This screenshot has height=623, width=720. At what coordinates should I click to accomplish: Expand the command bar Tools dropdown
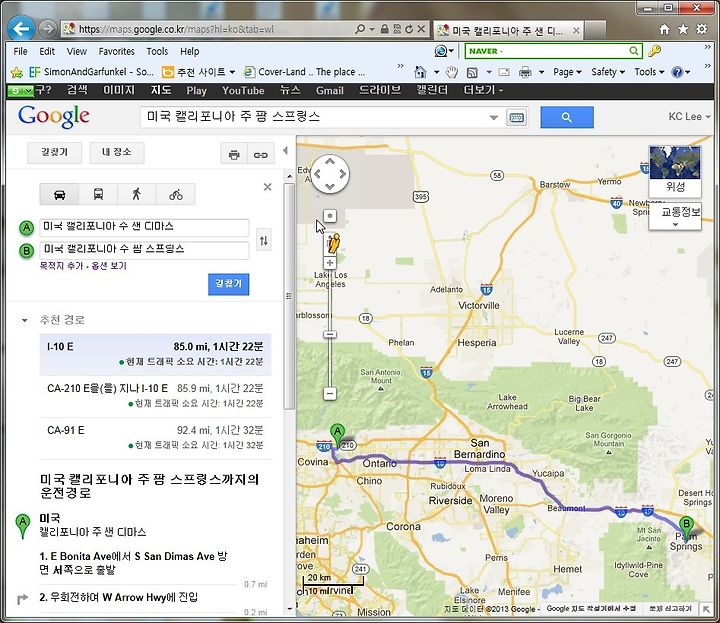tap(649, 72)
